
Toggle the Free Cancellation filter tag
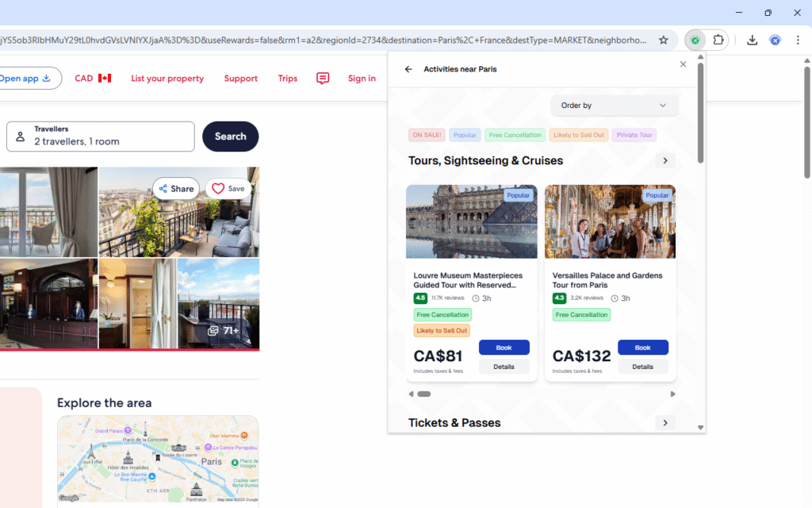pyautogui.click(x=515, y=135)
